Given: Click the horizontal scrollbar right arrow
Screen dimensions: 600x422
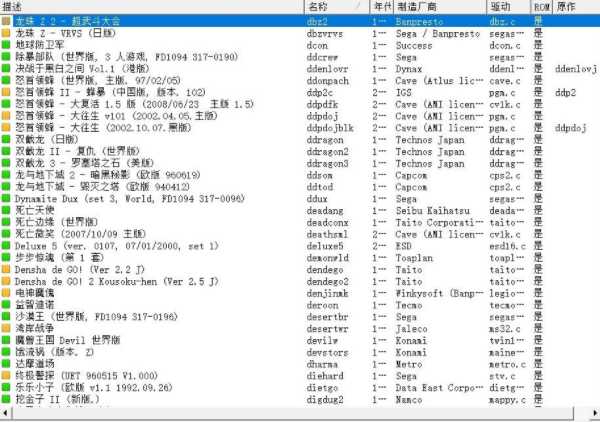Looking at the screenshot, I should pyautogui.click(x=594, y=413).
